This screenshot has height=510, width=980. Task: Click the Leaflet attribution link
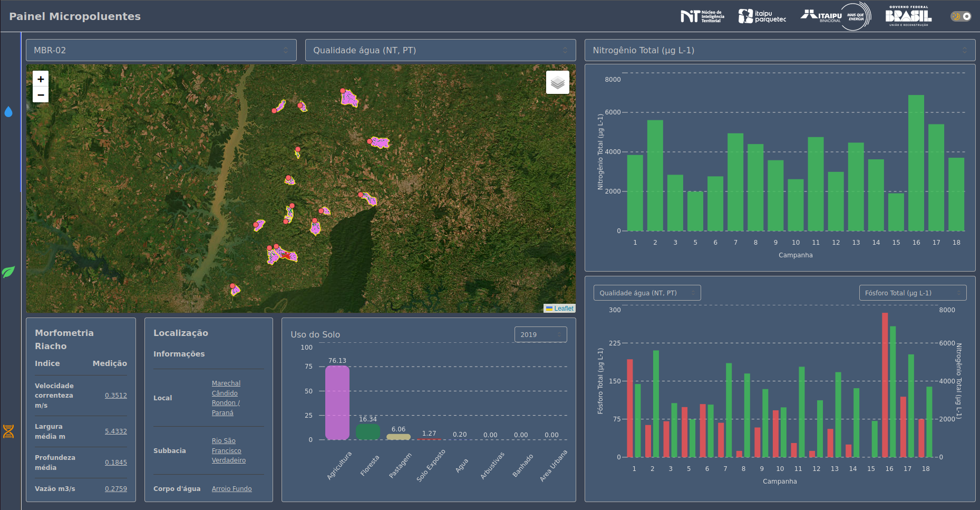[563, 309]
